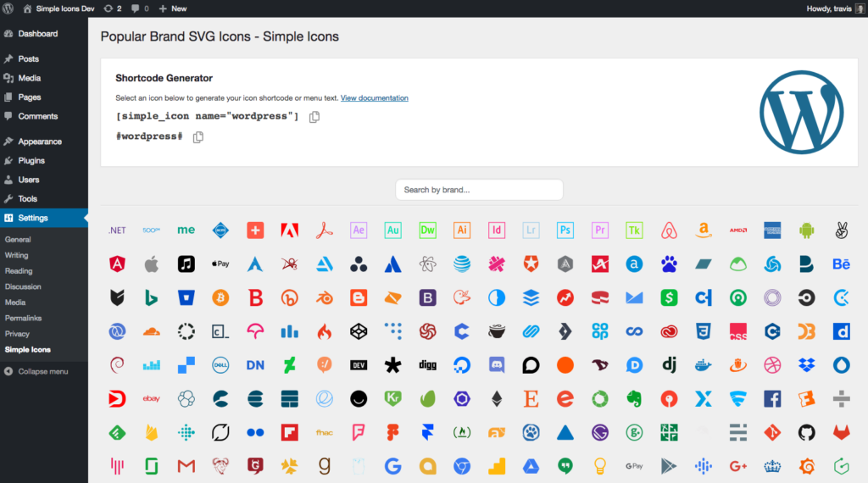868x483 pixels.
Task: Click the Search by brand field
Action: point(480,190)
